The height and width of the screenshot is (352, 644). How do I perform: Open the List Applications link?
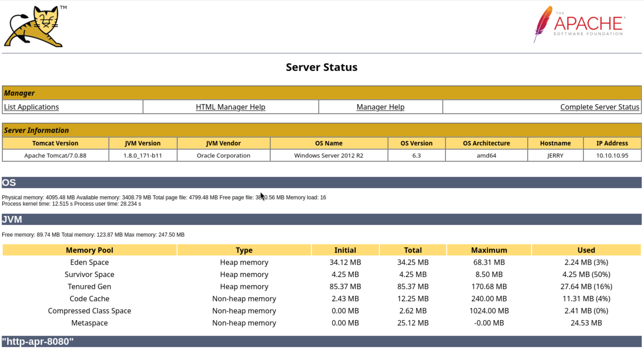(x=31, y=107)
